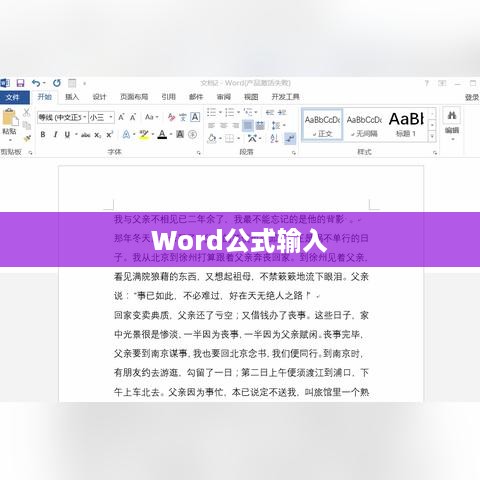This screenshot has width=480, height=480.
Task: Open the font name dropdown
Action: coord(85,117)
